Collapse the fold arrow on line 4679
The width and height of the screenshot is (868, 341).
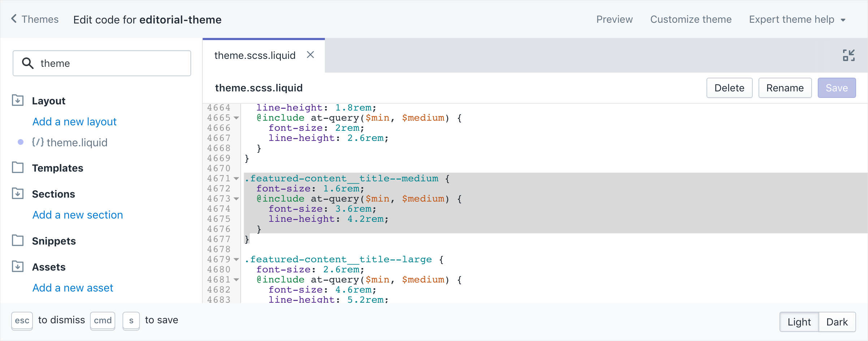click(236, 259)
